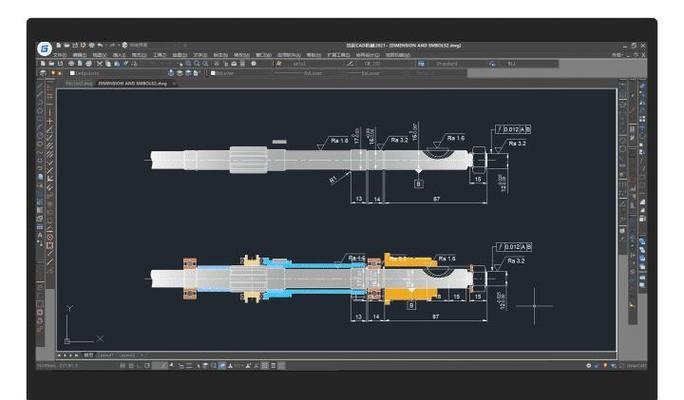Toggle the highlighted object snap status button

222,366
